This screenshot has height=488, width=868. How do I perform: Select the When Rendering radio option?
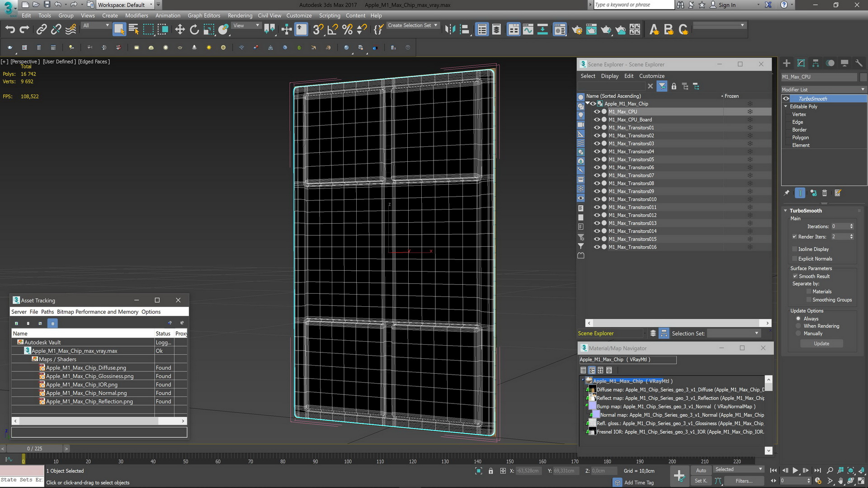(798, 326)
